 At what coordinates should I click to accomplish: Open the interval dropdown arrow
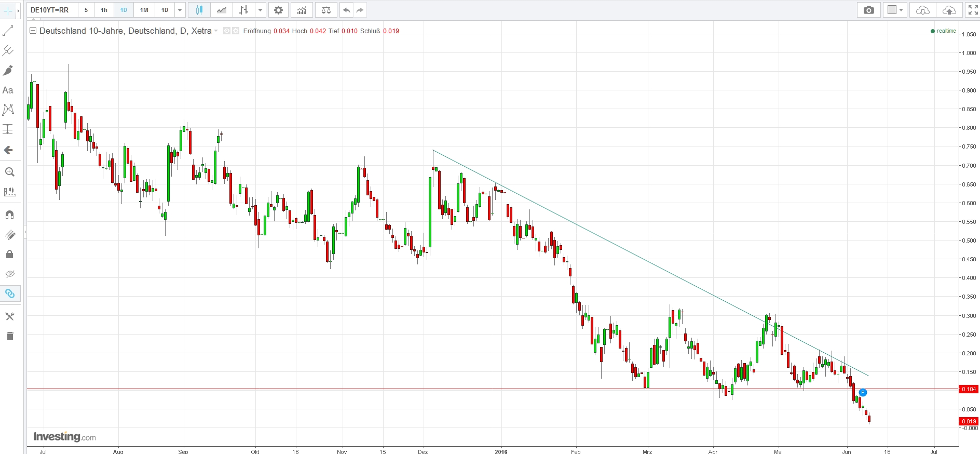pyautogui.click(x=180, y=10)
